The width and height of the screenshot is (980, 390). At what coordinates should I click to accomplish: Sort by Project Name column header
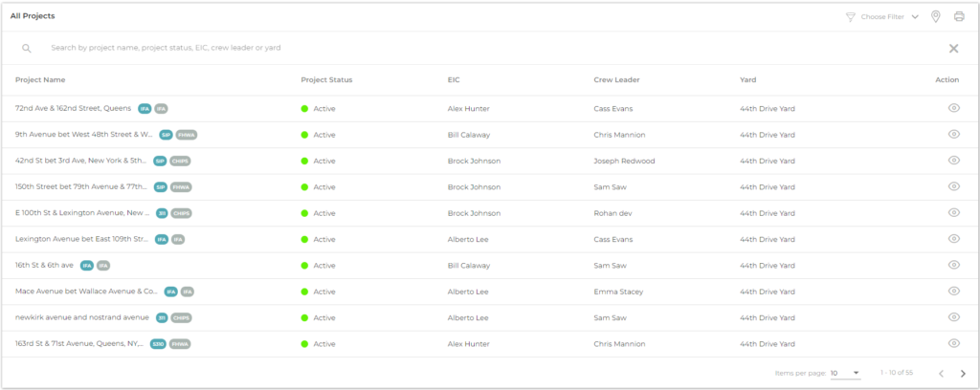[x=40, y=79]
